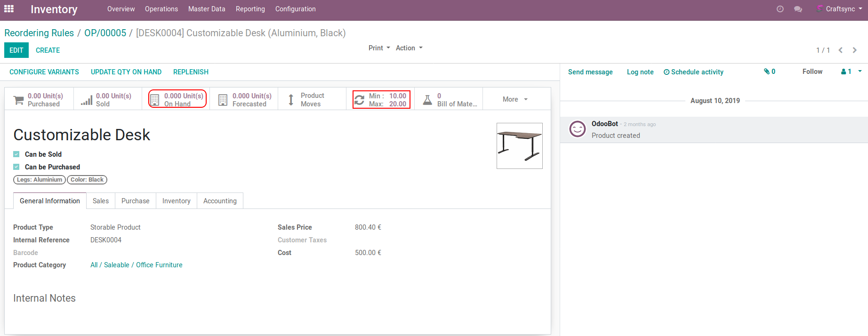The width and height of the screenshot is (868, 336).
Task: Open the Office Furniture category link
Action: pos(159,265)
